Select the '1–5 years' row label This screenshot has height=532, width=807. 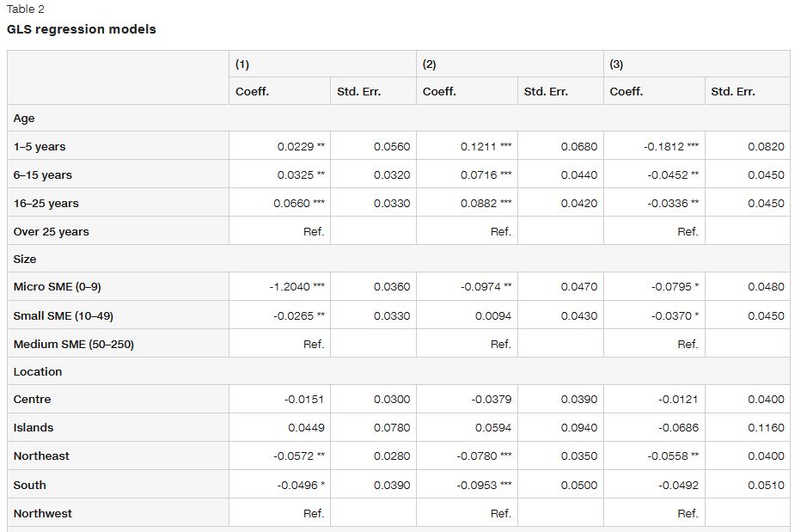click(x=40, y=147)
